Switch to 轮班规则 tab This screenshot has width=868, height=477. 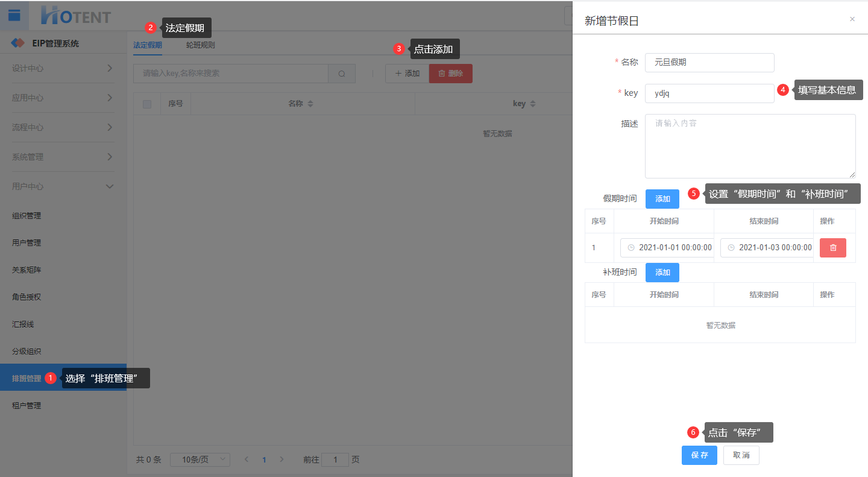tap(201, 45)
